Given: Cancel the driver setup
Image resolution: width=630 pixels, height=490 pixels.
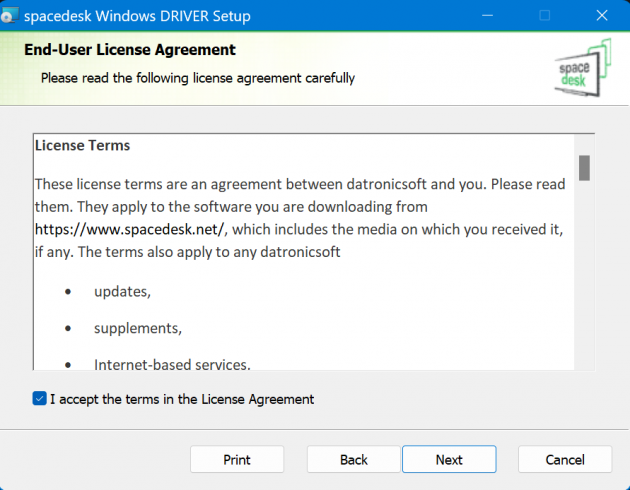Looking at the screenshot, I should coord(565,460).
